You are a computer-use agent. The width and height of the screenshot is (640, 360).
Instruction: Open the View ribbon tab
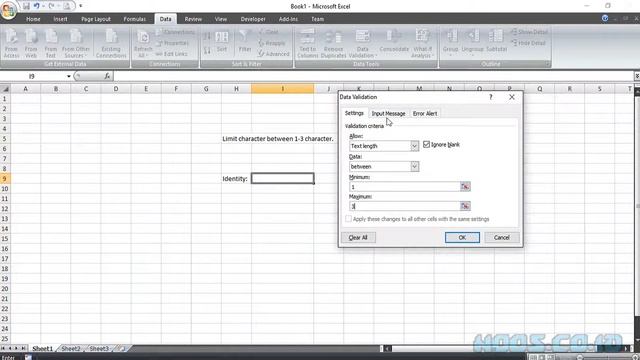coord(220,19)
